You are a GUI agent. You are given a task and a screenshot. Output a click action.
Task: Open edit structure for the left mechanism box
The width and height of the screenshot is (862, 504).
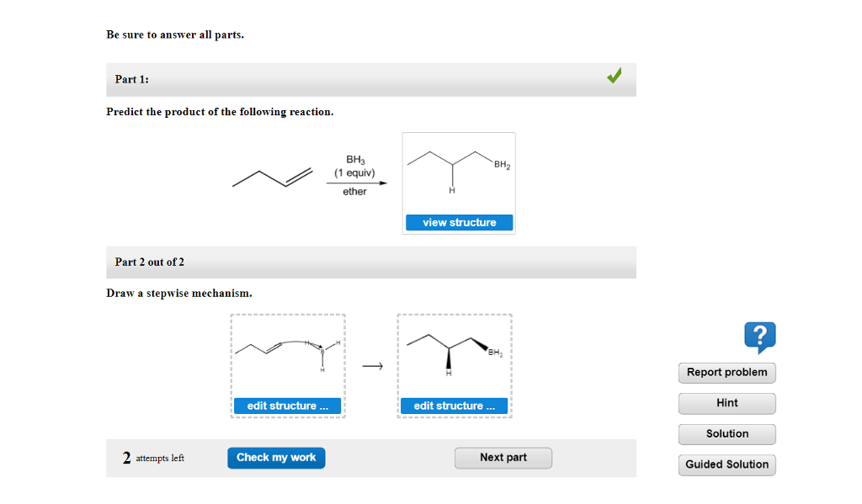pos(286,405)
